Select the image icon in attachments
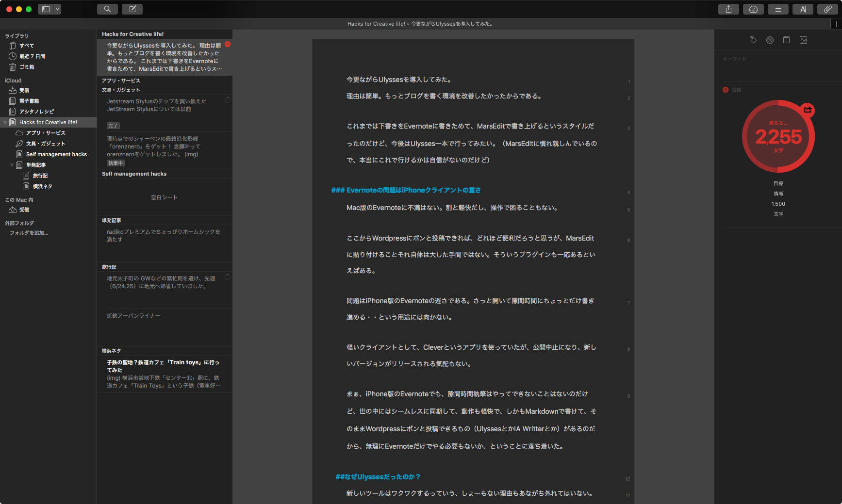842x504 pixels. 804,40
